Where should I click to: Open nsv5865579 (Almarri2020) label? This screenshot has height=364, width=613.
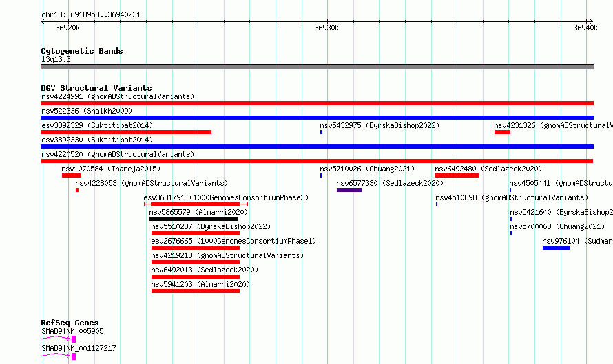[198, 212]
